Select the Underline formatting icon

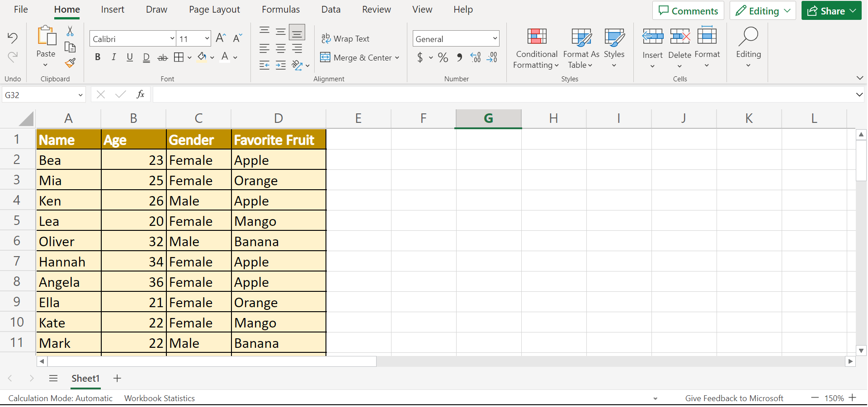pyautogui.click(x=130, y=57)
